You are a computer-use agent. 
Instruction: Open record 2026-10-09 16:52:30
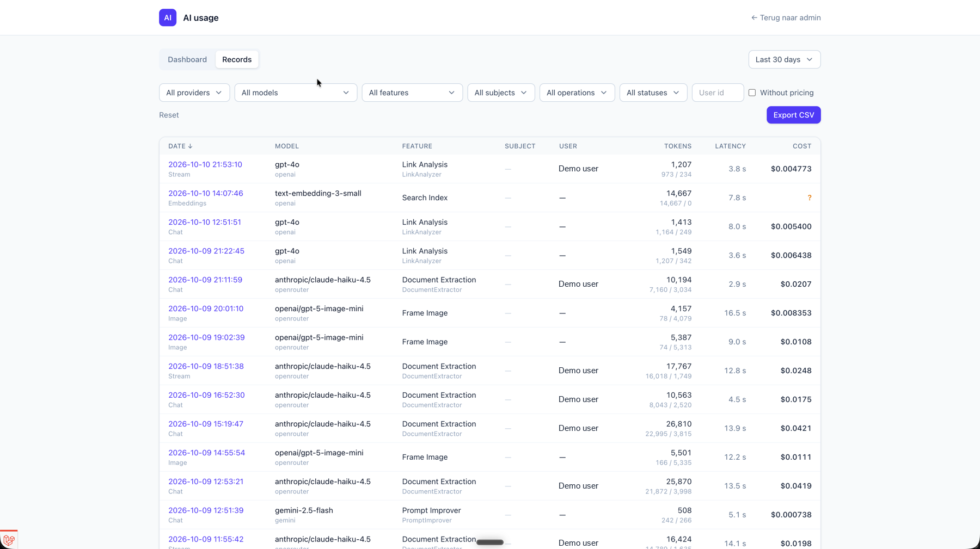[x=206, y=395]
